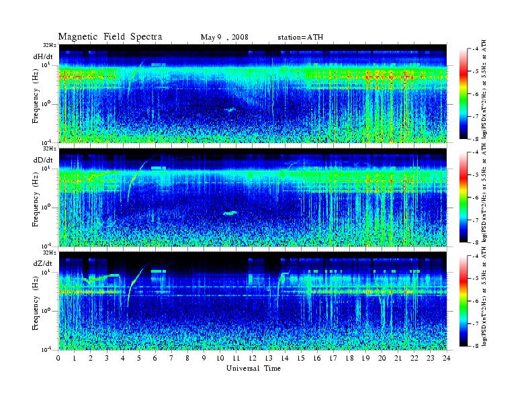Click the "-4" value on dH/dt color scale
532x411 pixels.
[476, 49]
